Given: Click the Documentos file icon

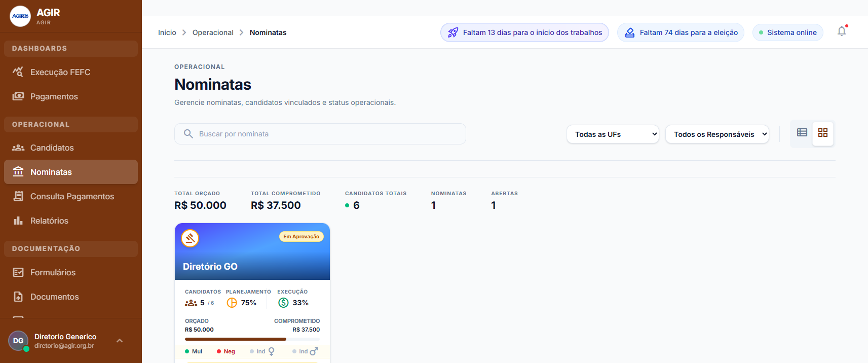Looking at the screenshot, I should (x=18, y=297).
